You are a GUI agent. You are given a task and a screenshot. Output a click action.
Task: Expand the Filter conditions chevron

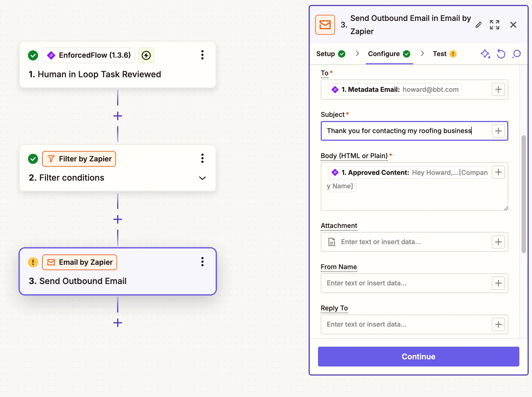pyautogui.click(x=202, y=178)
